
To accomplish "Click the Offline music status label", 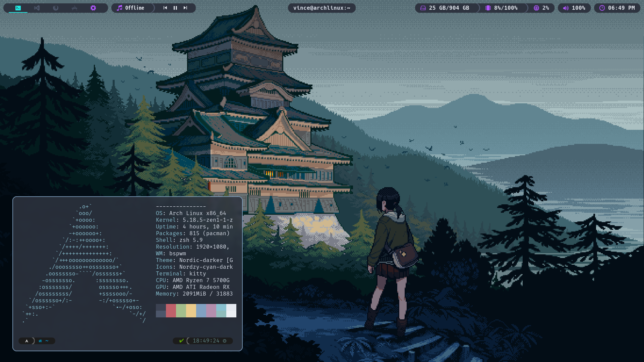I will [135, 8].
